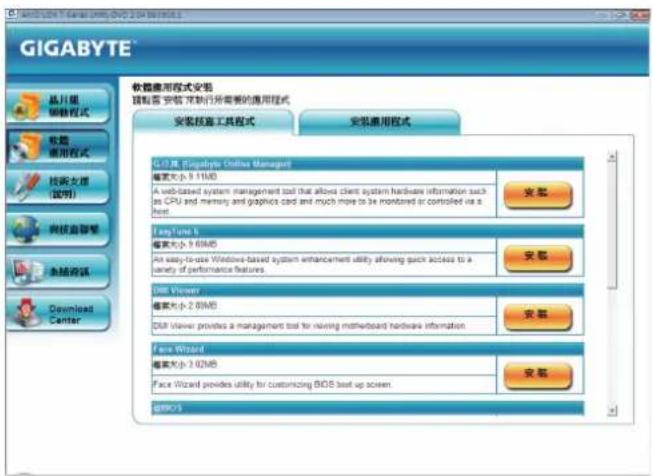This screenshot has height=476, width=653.
Task: Open the Download Center section
Action: point(59,314)
